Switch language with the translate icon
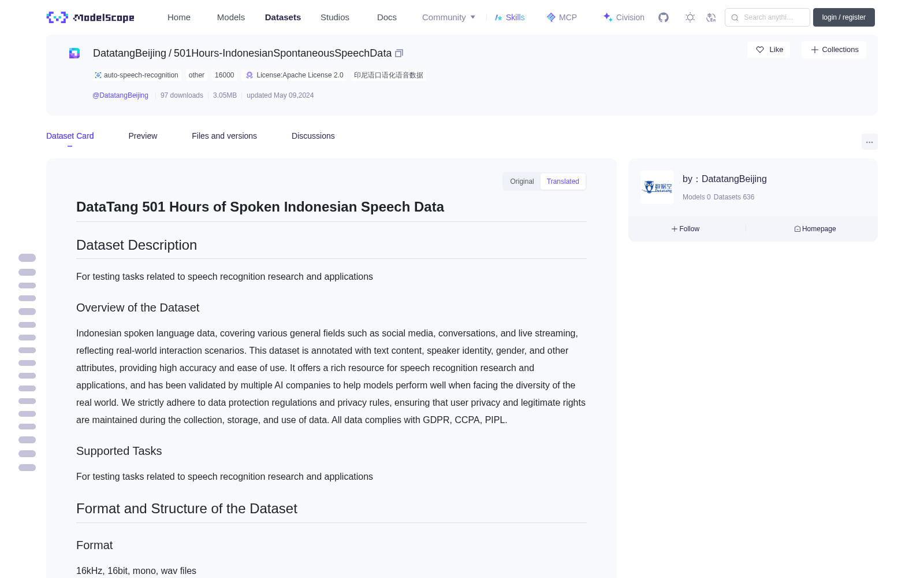Image resolution: width=924 pixels, height=578 pixels. [x=711, y=17]
